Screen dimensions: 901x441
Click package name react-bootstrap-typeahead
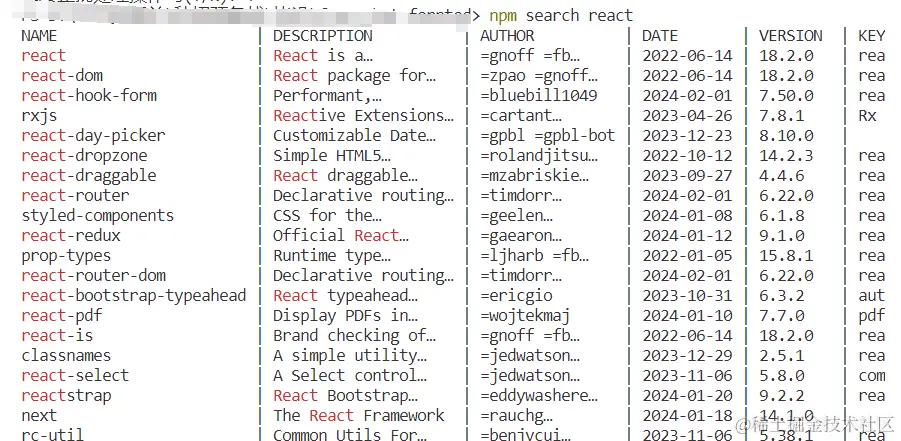(x=134, y=296)
